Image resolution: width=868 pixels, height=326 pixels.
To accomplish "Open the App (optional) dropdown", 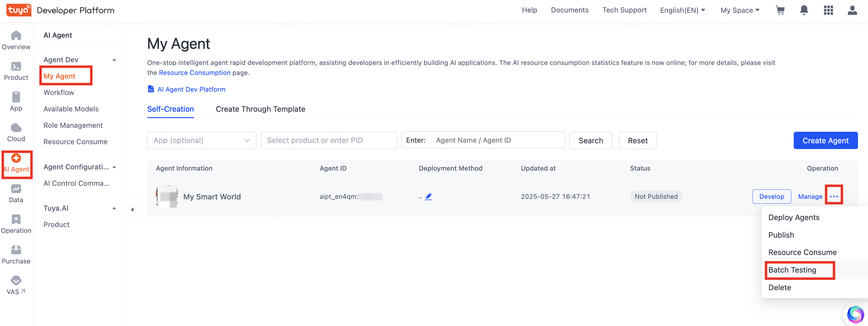I will pos(201,140).
